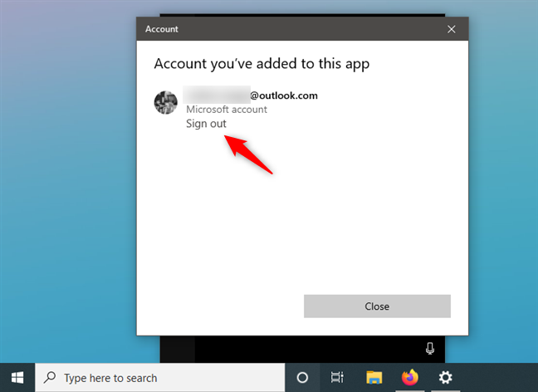Click the Type here to search box
Image resolution: width=538 pixels, height=392 pixels.
point(160,378)
